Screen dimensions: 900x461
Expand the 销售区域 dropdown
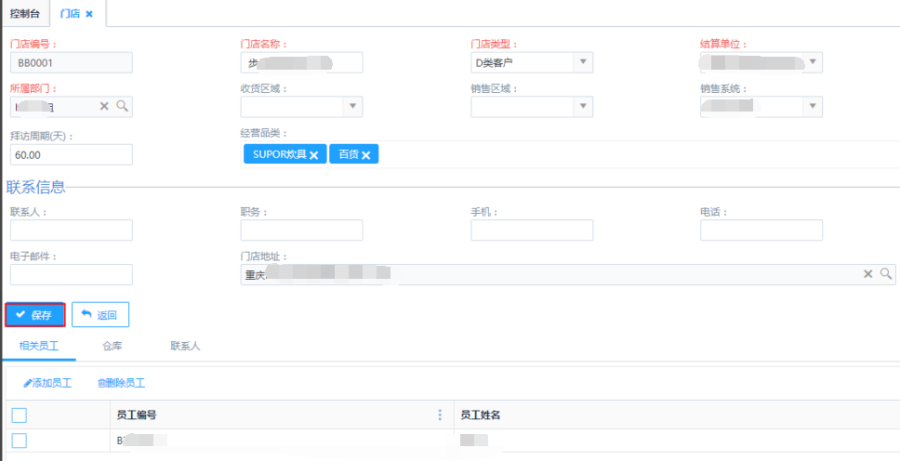pos(582,106)
